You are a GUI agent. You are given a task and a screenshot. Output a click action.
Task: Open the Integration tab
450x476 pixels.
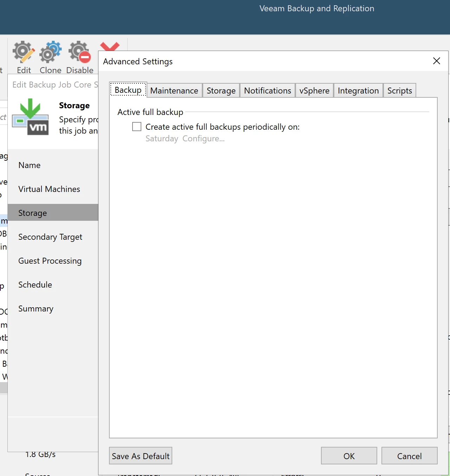(358, 91)
